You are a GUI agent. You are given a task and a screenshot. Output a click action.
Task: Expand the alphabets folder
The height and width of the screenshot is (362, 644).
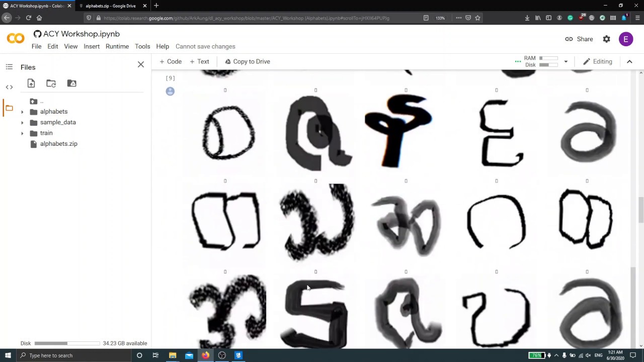click(22, 112)
